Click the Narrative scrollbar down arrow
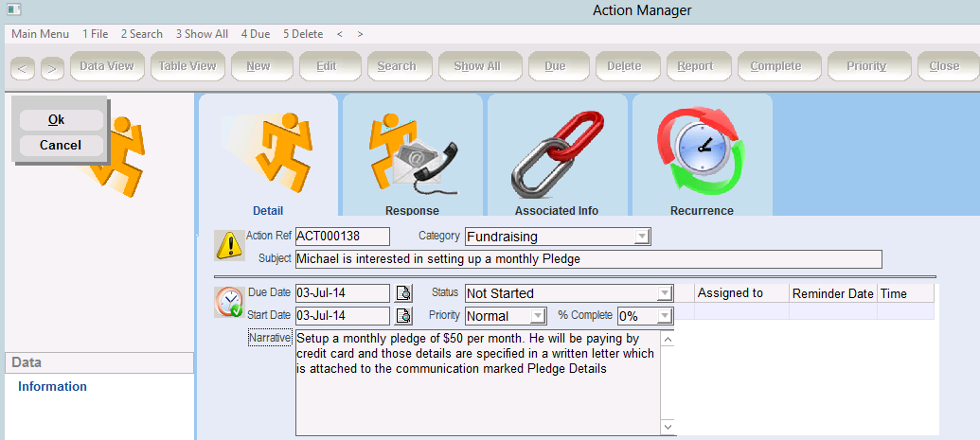Viewport: 980px width, 440px height. [668, 427]
